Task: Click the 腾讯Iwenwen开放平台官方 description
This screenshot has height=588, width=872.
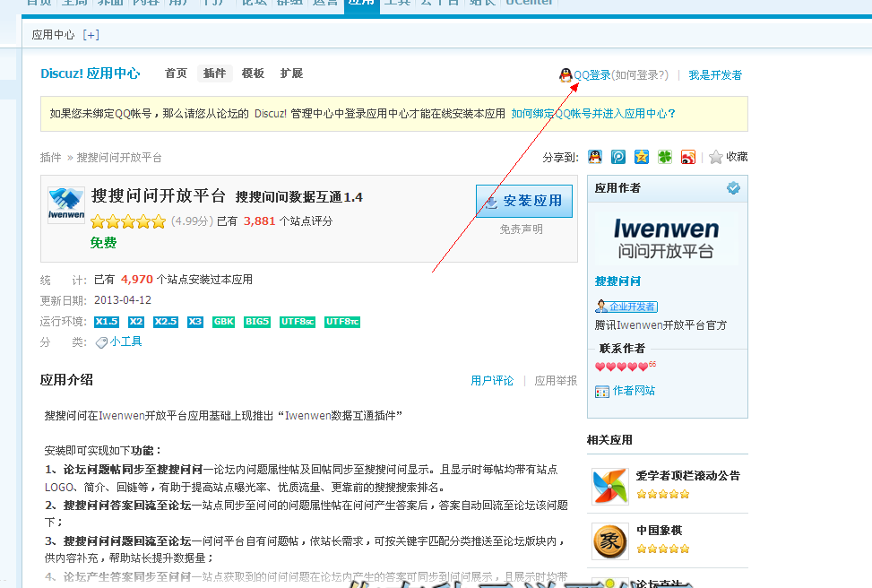Action: coord(660,325)
